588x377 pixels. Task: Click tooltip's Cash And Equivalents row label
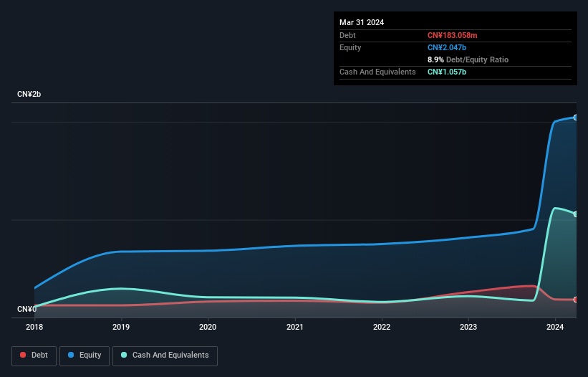[377, 72]
